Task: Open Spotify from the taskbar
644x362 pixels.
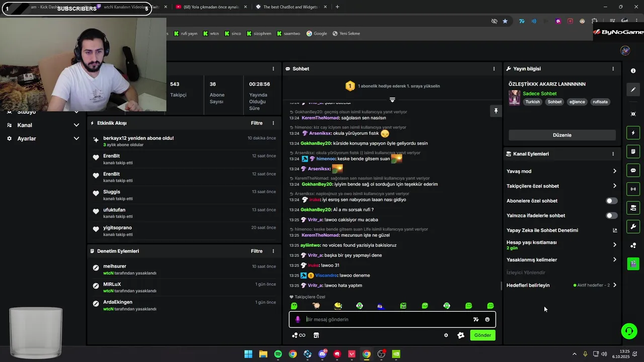Action: coord(278,354)
